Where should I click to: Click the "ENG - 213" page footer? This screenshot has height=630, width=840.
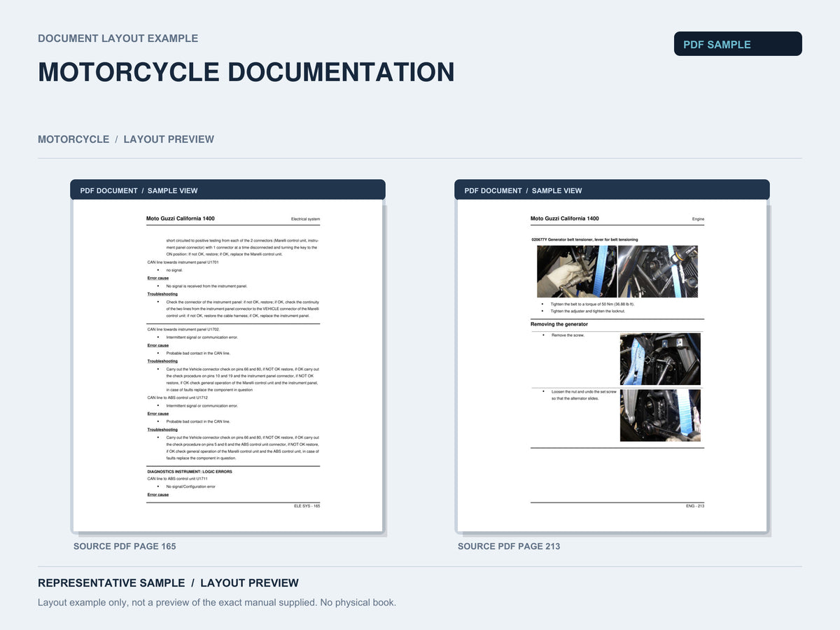(695, 505)
